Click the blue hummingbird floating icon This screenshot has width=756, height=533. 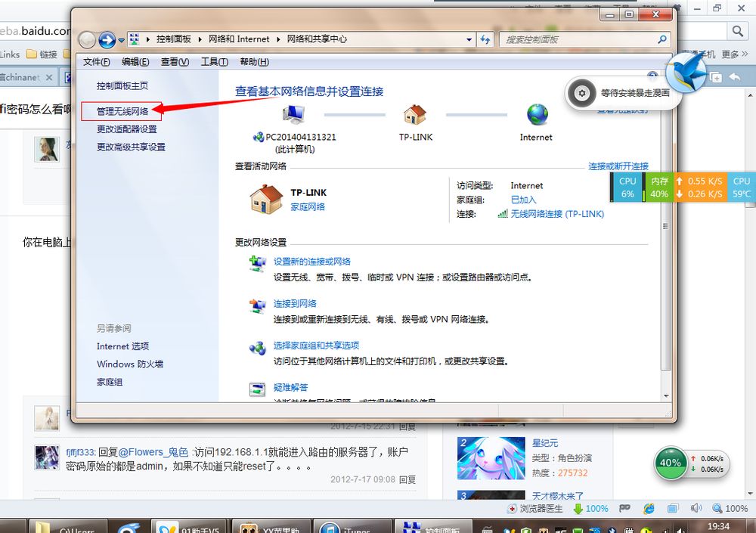[x=687, y=73]
